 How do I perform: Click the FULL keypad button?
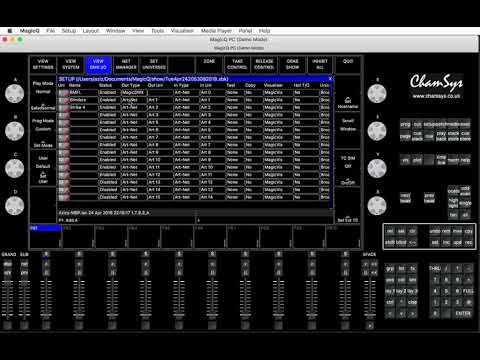(x=468, y=291)
